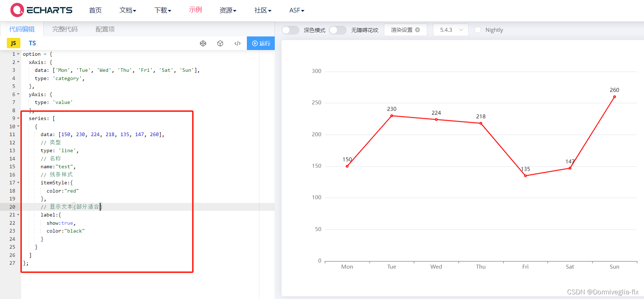Open the 下载 menu dropdown

tap(163, 10)
